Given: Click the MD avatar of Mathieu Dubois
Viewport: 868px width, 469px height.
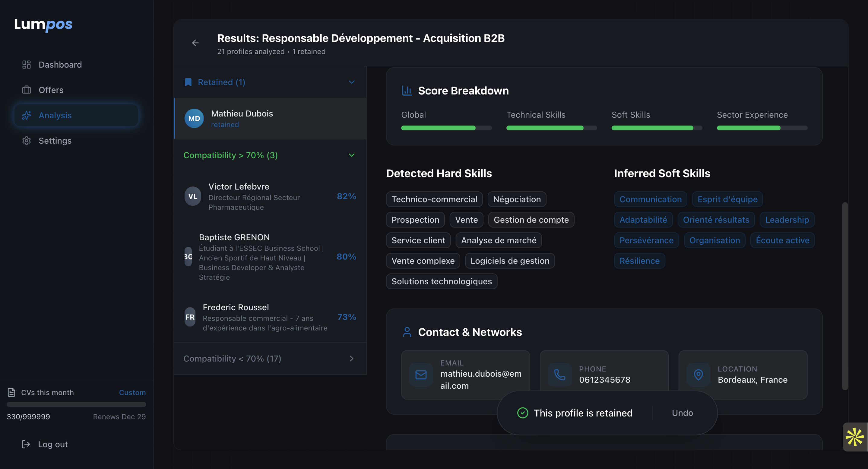Looking at the screenshot, I should pos(194,118).
